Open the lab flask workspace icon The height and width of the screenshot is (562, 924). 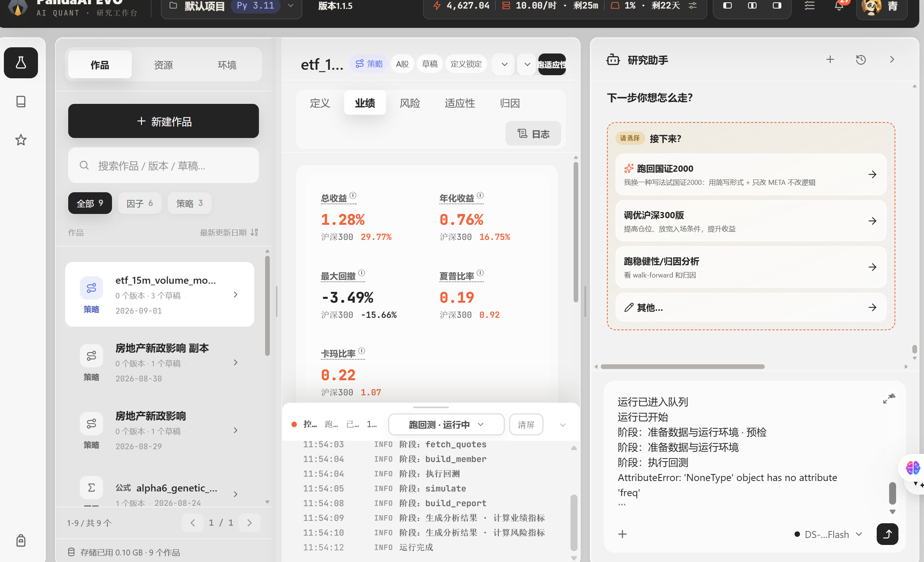21,63
